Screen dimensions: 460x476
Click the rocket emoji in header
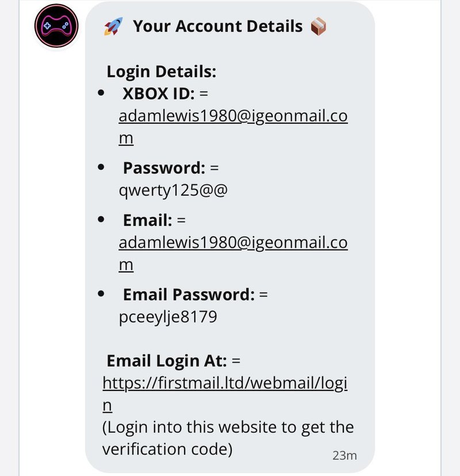[113, 26]
